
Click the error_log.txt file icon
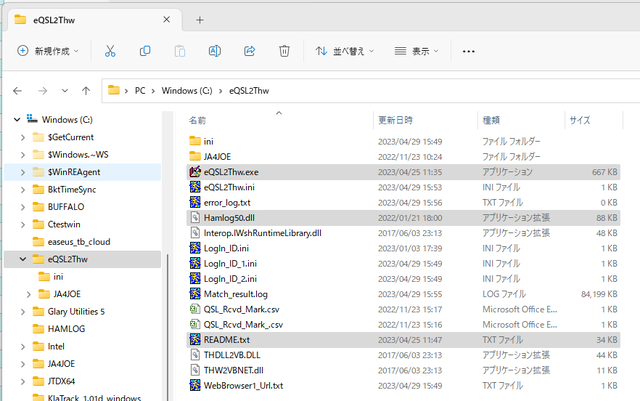195,202
